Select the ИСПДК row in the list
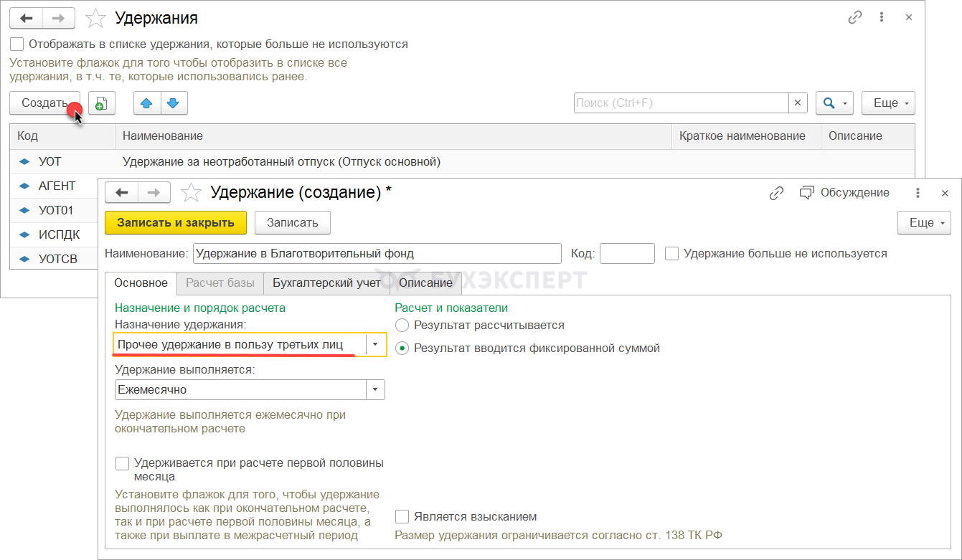The height and width of the screenshot is (560, 962). coord(54,234)
